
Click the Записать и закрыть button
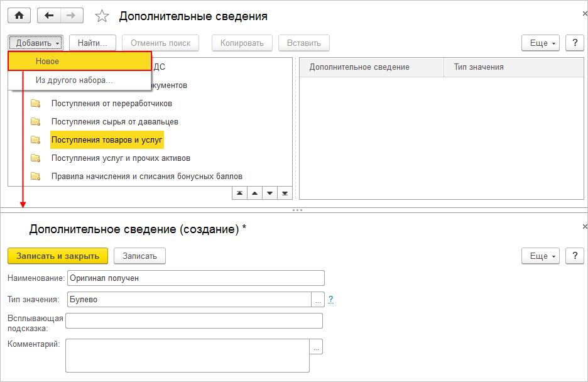58,256
